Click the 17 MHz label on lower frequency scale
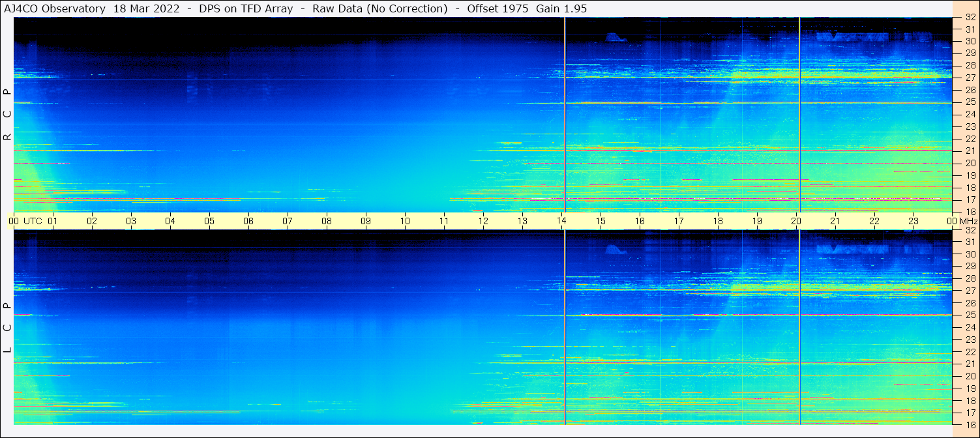Viewport: 980px width, 438px height. click(970, 413)
